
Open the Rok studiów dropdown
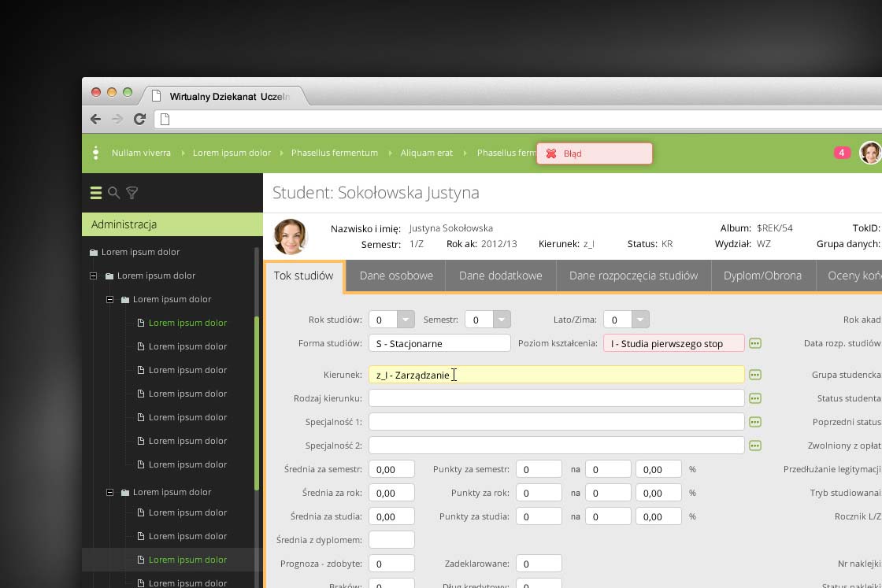click(x=405, y=320)
